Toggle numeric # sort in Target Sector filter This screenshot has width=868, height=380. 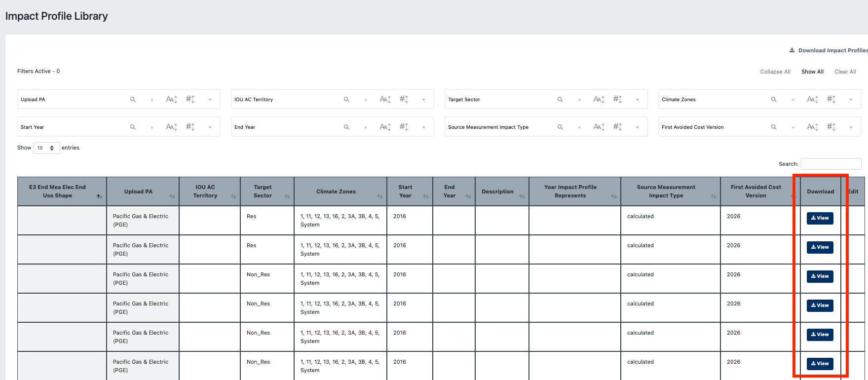pos(617,99)
